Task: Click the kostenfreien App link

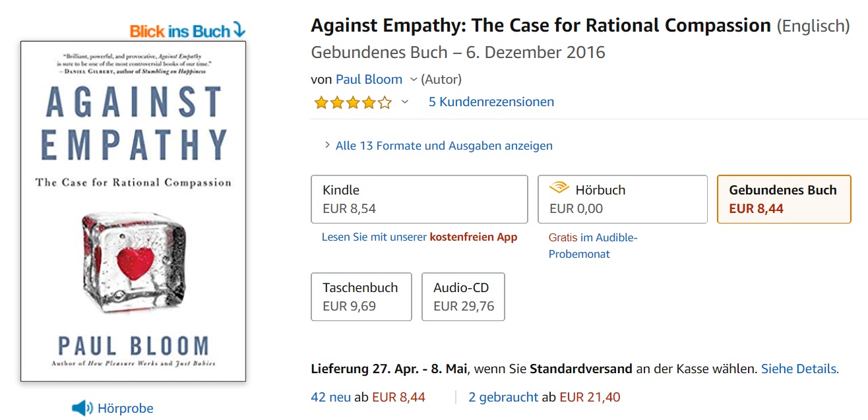Action: [x=473, y=237]
